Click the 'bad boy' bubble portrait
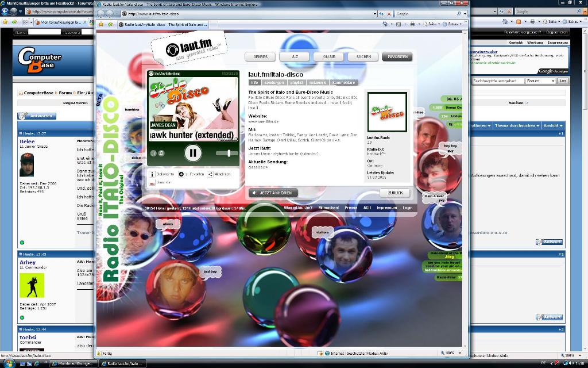 (176, 289)
